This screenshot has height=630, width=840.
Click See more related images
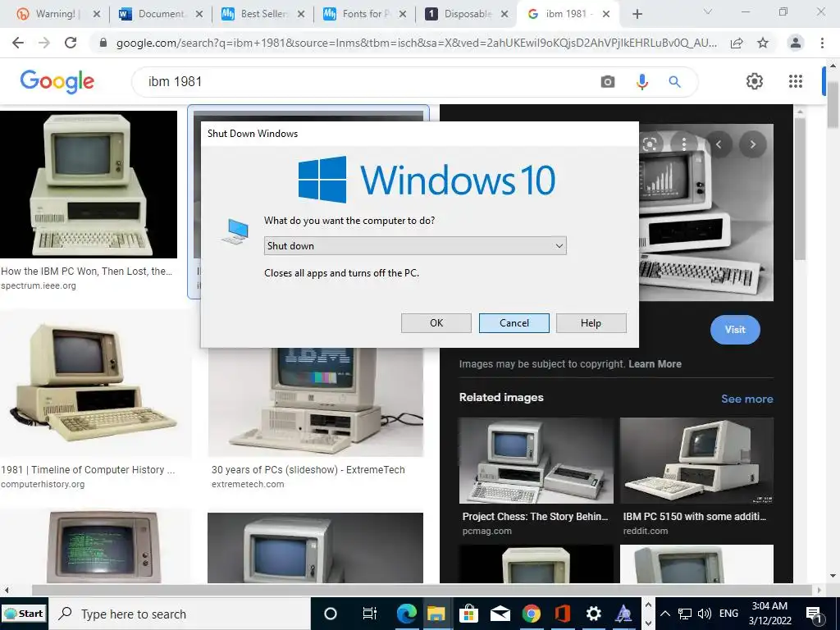(746, 399)
